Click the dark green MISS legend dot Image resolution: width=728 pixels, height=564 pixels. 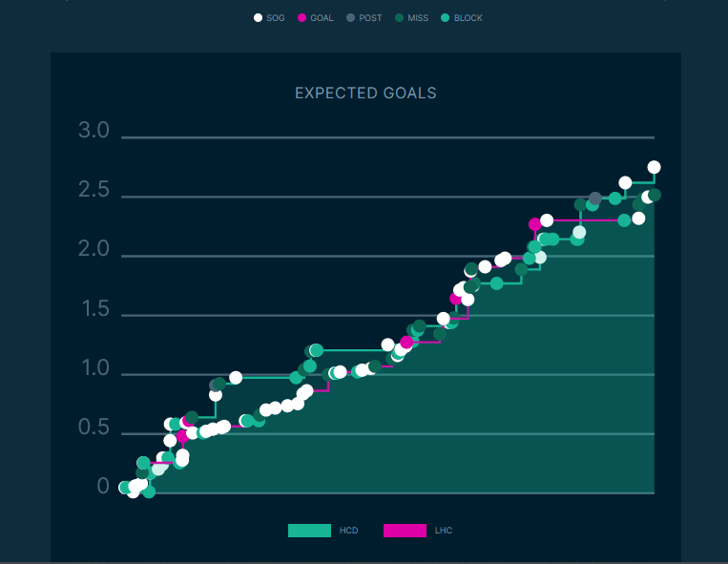399,18
